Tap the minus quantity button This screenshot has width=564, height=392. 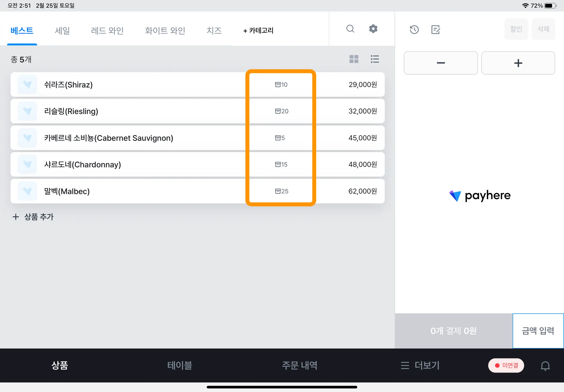[441, 63]
